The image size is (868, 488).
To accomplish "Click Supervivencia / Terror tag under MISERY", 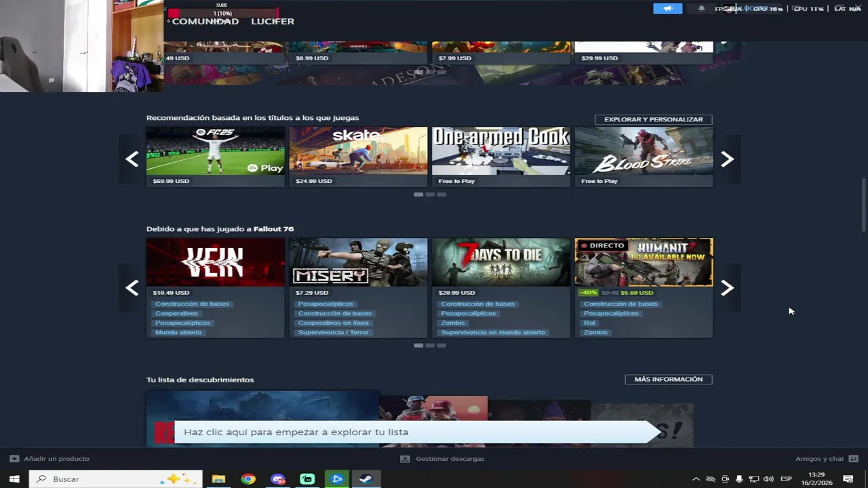I will 333,333.
